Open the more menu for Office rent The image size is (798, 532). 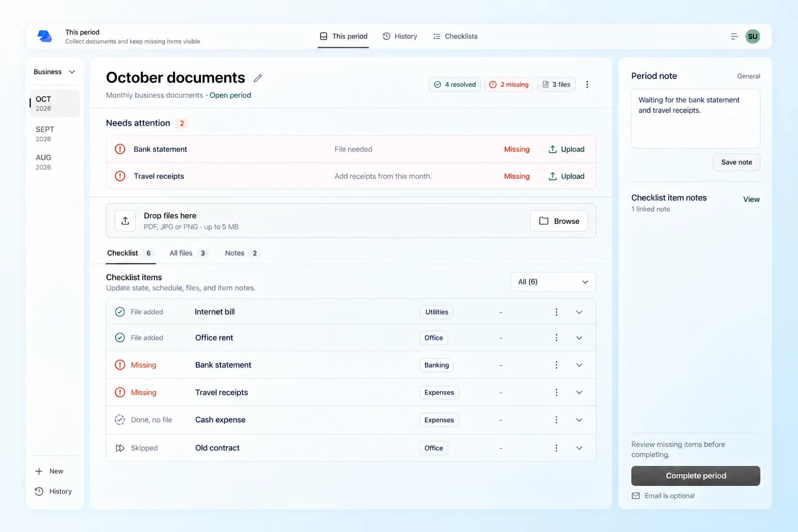tap(556, 338)
